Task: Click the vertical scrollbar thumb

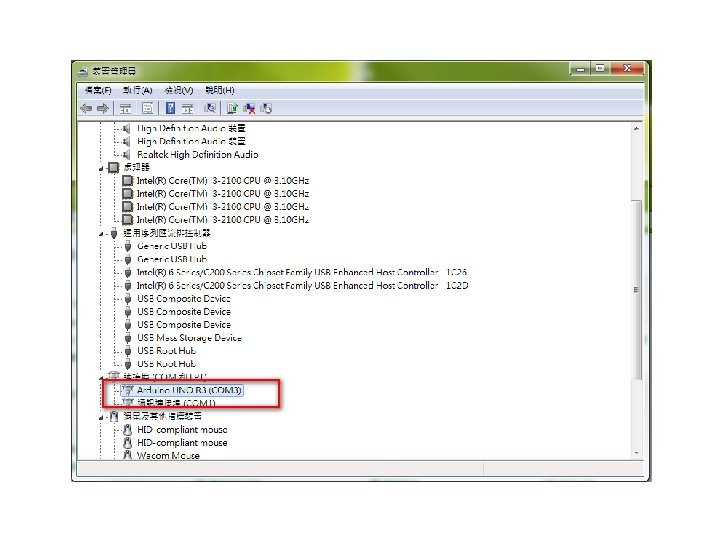Action: [x=636, y=290]
